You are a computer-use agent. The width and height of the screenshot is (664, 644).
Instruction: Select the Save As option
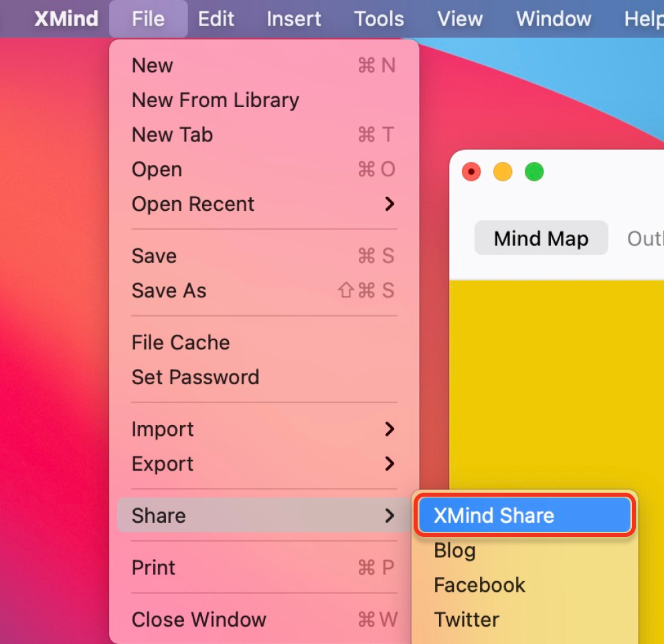pos(264,291)
